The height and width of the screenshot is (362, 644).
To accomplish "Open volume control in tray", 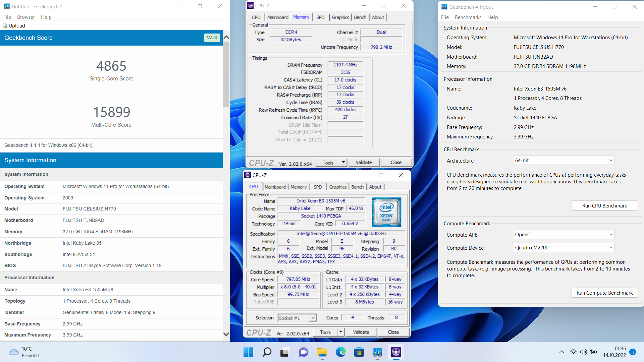I will pyautogui.click(x=584, y=352).
